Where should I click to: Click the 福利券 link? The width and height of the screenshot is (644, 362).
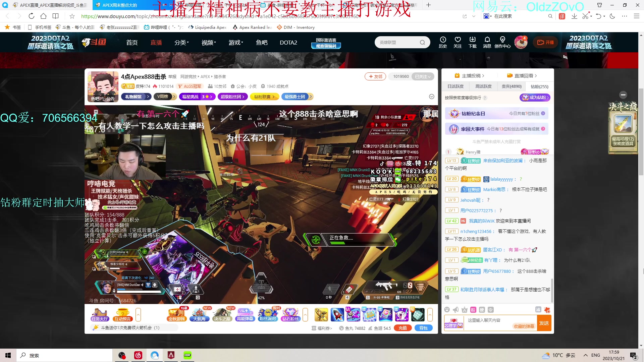[x=322, y=328]
